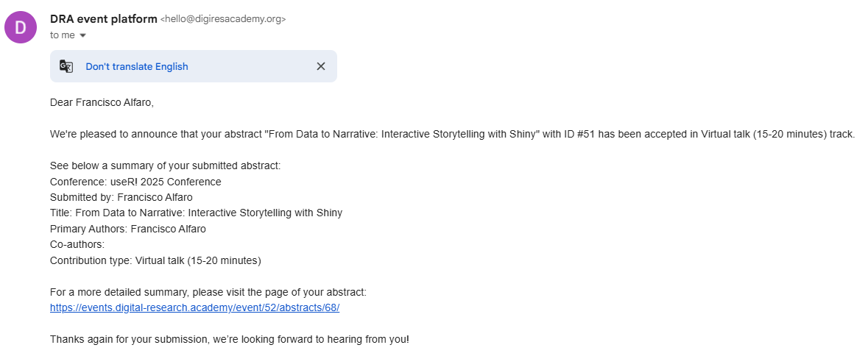Click the 'See below a summary' line
868x356 pixels.
tap(166, 165)
